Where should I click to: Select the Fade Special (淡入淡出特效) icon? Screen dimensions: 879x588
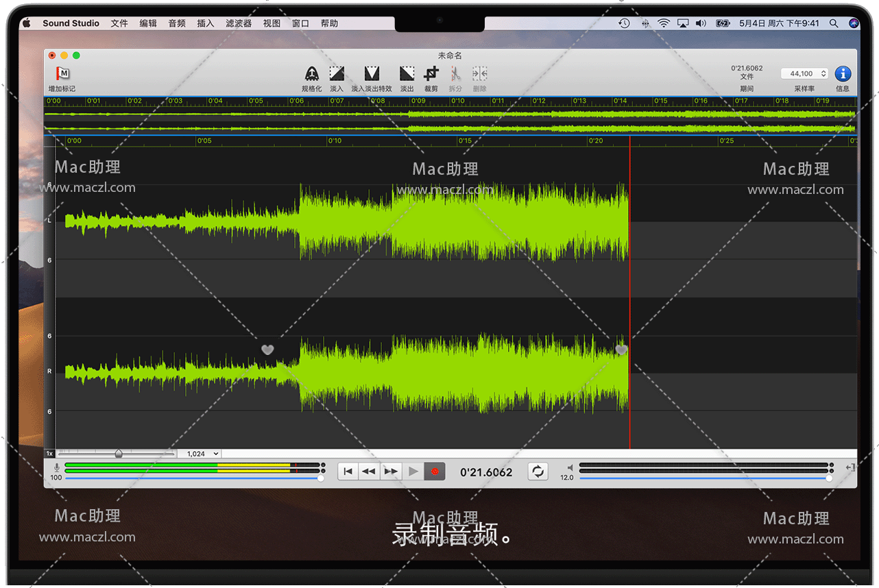(372, 73)
